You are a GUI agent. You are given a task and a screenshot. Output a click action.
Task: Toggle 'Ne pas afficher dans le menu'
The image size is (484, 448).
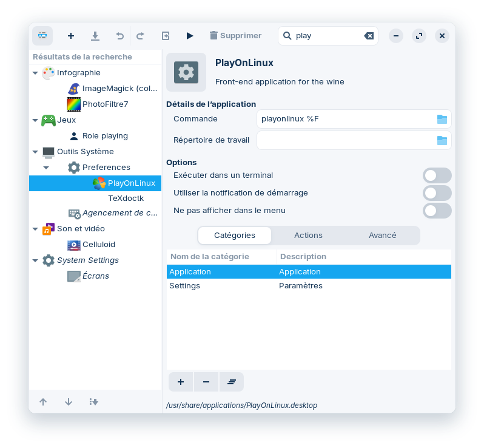[x=437, y=211]
